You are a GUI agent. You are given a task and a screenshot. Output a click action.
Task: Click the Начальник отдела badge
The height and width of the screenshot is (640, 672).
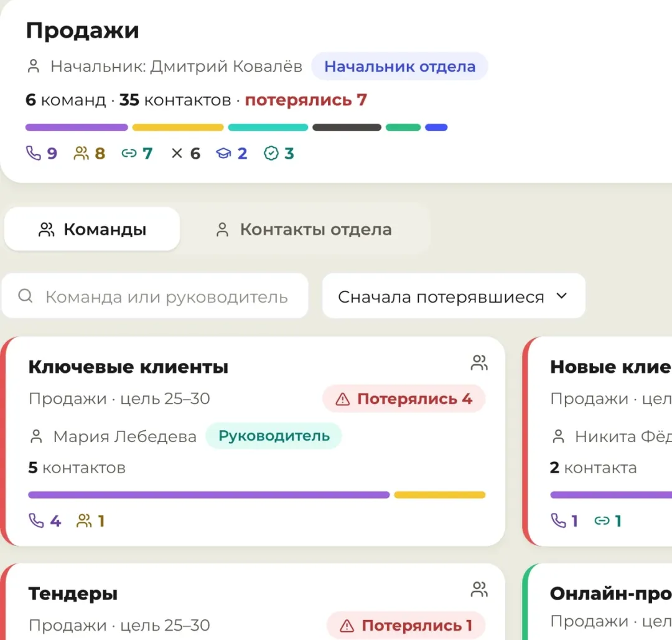coord(399,67)
